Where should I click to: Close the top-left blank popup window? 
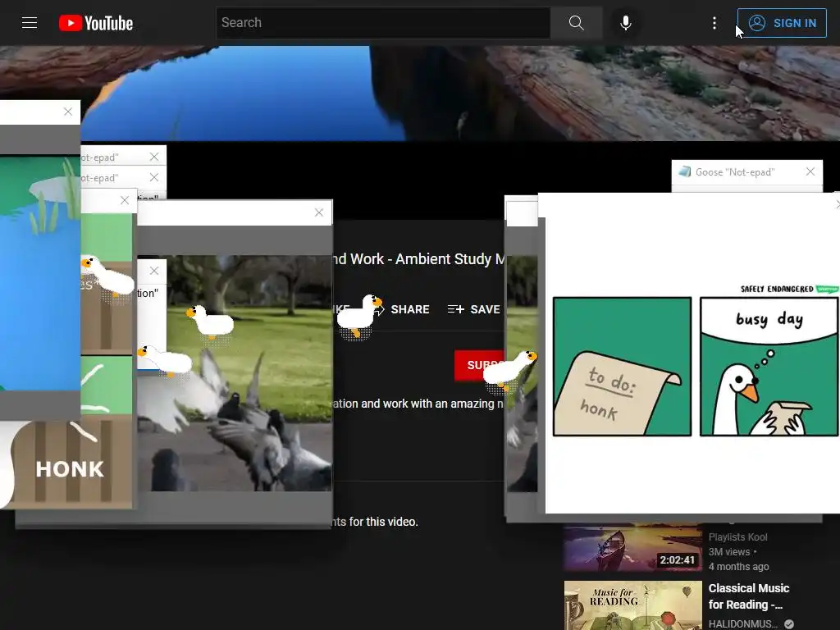[68, 112]
